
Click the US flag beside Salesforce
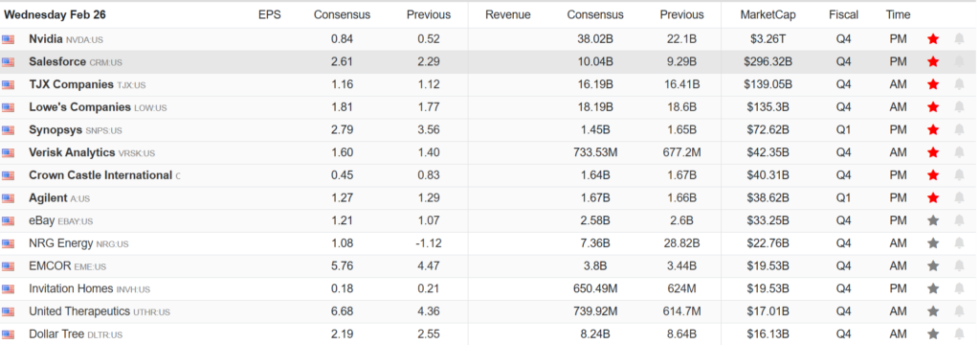[x=8, y=62]
